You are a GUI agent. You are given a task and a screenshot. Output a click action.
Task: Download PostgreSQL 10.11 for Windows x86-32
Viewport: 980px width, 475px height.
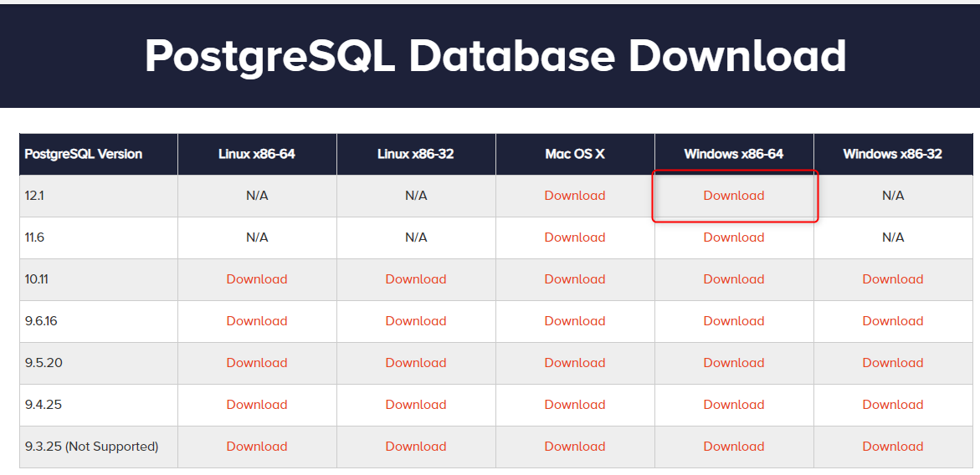tap(893, 279)
